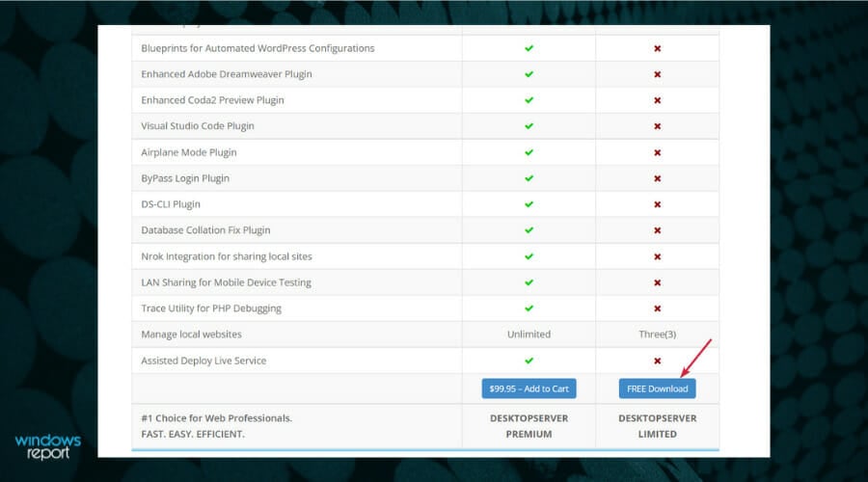Click the red X for Assisted Deploy Live Service
Screen dimensions: 868x482
tap(657, 361)
